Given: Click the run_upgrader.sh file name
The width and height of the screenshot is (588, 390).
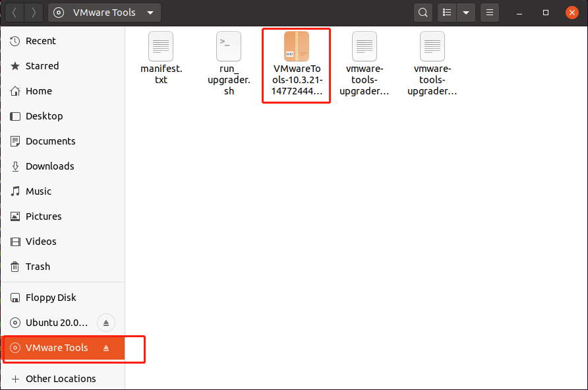Looking at the screenshot, I should click(229, 80).
